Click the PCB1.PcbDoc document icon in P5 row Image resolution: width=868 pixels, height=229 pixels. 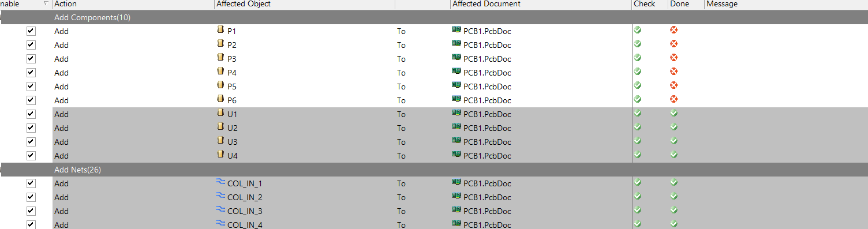[457, 85]
